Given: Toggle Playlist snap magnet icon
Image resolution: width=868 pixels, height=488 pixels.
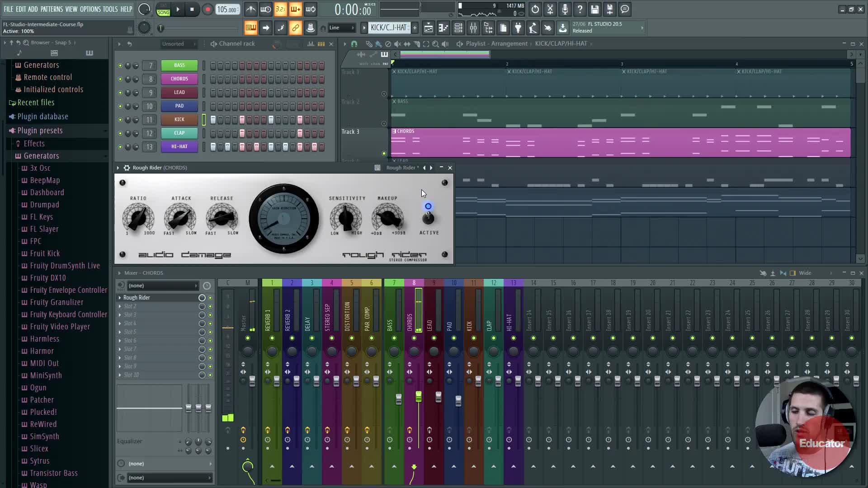Looking at the screenshot, I should (354, 44).
